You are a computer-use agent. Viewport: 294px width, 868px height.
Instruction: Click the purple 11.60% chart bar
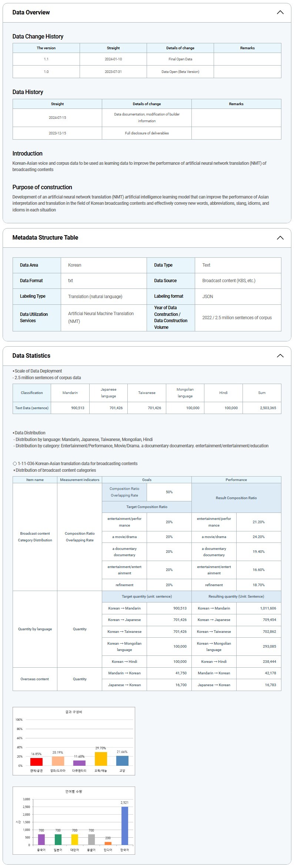[79, 763]
